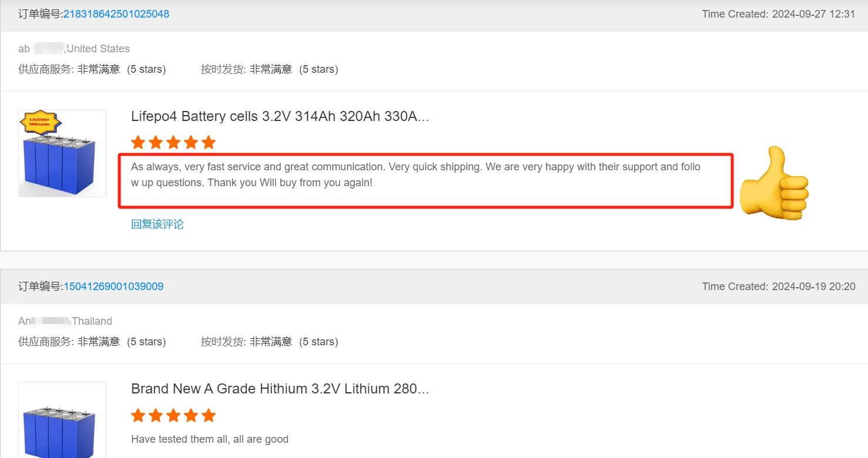
Task: Click first star of Hithium review rating
Action: 138,416
